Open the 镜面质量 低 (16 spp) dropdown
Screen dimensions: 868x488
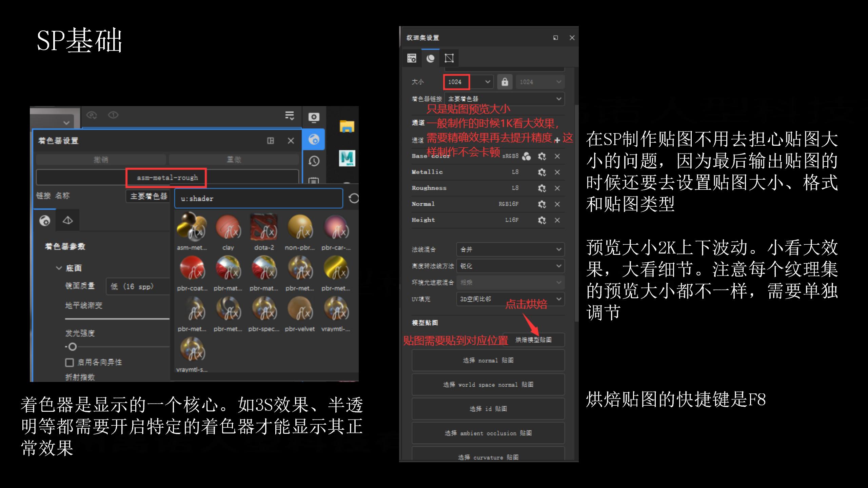(138, 287)
